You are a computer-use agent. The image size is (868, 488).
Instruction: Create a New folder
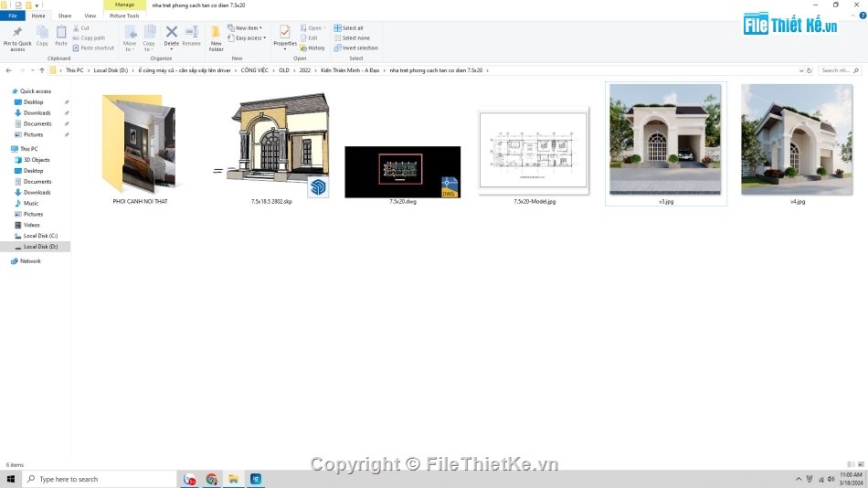coord(216,38)
